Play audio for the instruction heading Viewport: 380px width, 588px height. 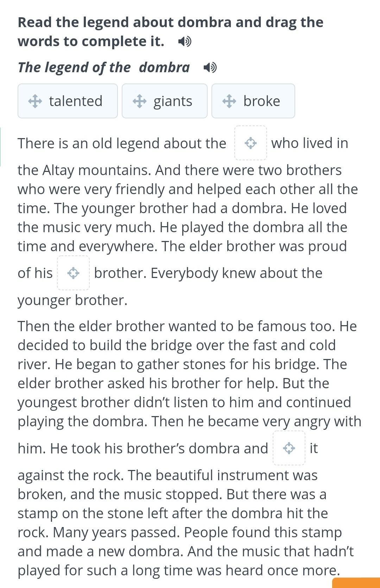point(185,42)
